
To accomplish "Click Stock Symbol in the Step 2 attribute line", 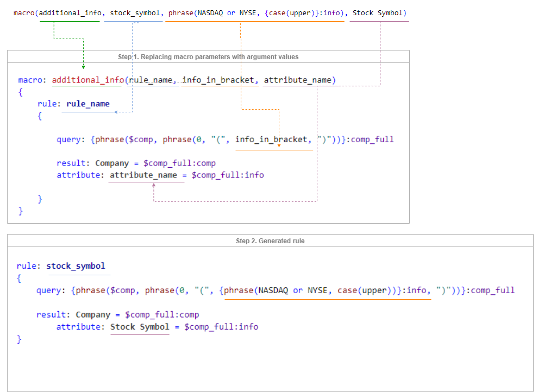I will pos(140,326).
